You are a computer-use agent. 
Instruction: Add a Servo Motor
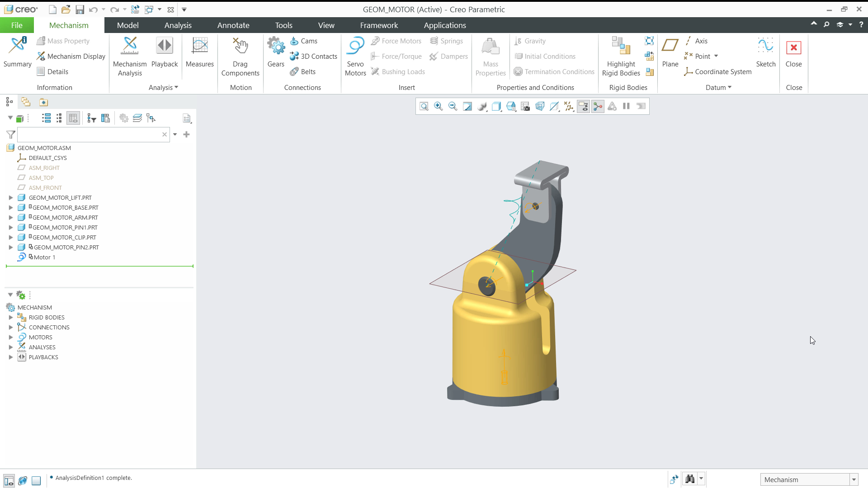(x=355, y=56)
